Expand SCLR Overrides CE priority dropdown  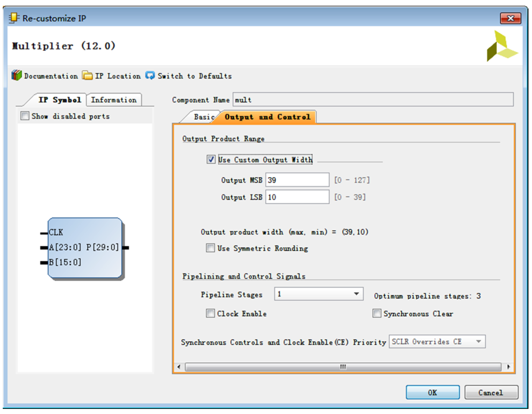[478, 341]
